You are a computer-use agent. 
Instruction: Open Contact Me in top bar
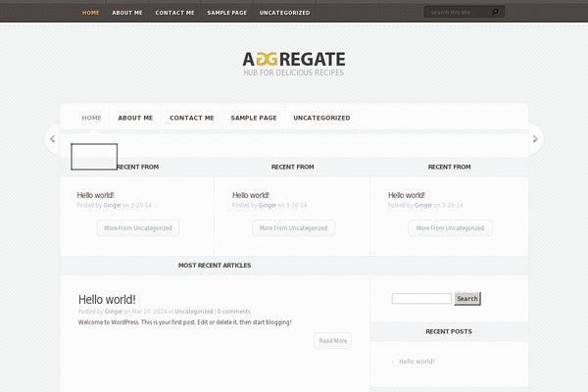click(x=174, y=13)
